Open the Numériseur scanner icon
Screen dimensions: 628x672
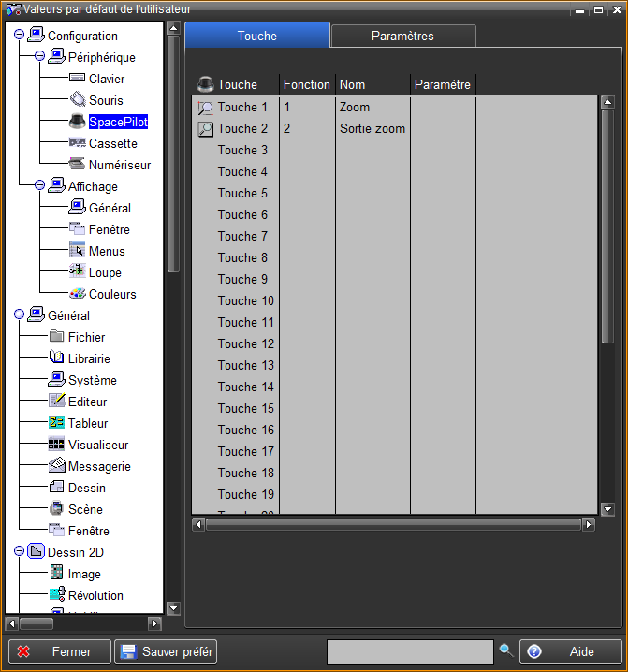pyautogui.click(x=77, y=165)
